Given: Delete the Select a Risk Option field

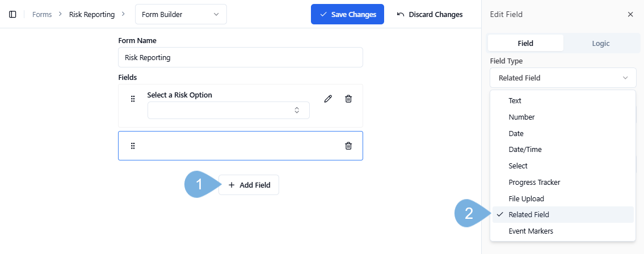Looking at the screenshot, I should coord(348,99).
